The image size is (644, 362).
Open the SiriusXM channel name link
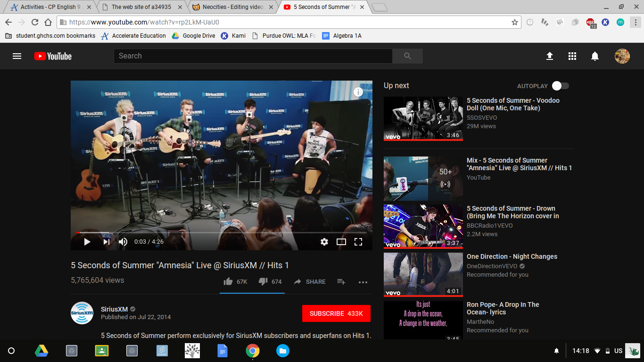(114, 309)
